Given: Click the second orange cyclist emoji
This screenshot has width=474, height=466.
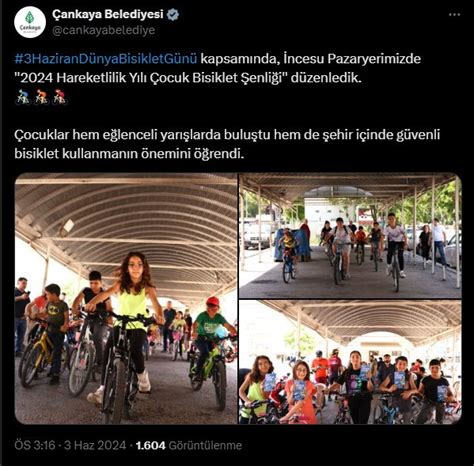Looking at the screenshot, I should pos(41,97).
